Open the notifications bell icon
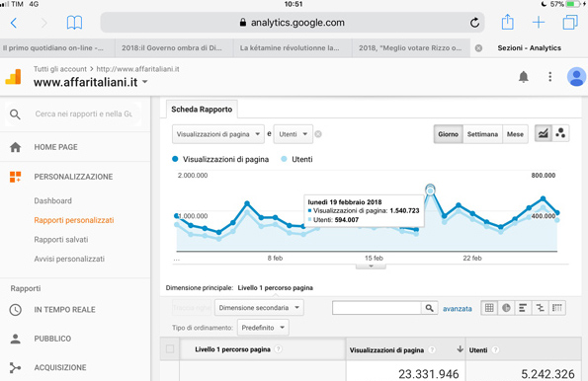Image resolution: width=588 pixels, height=381 pixels. [x=524, y=77]
